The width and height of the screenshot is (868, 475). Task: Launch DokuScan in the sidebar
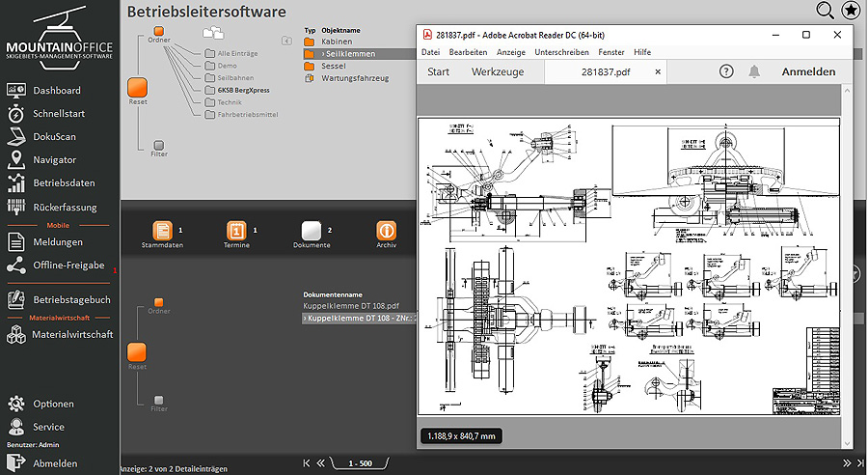coord(54,136)
